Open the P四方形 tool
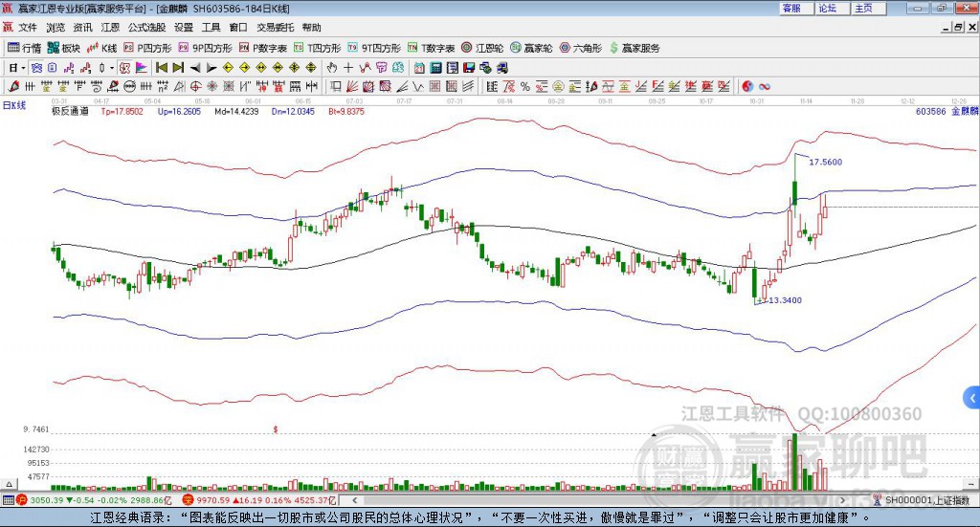This screenshot has height=527, width=980. pos(147,48)
